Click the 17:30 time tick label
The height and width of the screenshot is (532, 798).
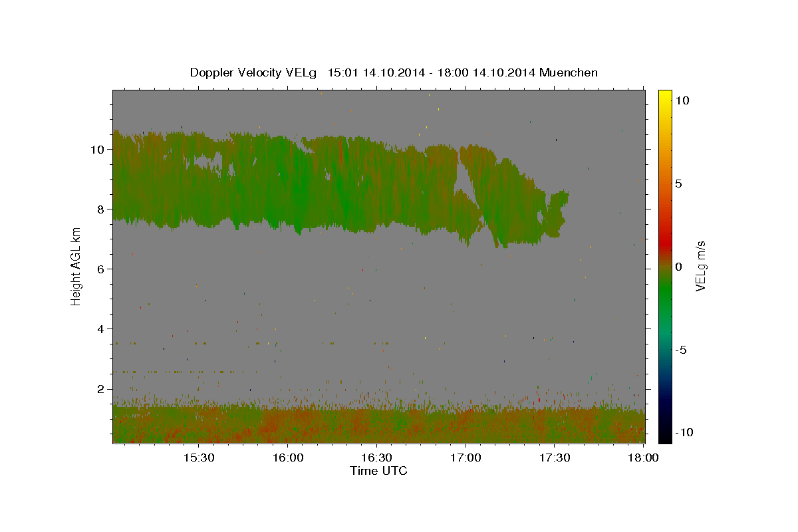point(554,458)
